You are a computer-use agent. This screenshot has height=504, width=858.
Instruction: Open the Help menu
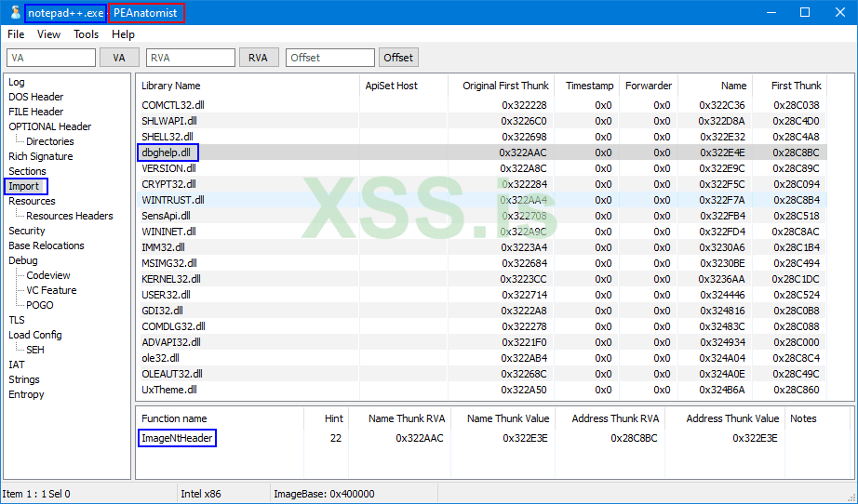[x=123, y=33]
